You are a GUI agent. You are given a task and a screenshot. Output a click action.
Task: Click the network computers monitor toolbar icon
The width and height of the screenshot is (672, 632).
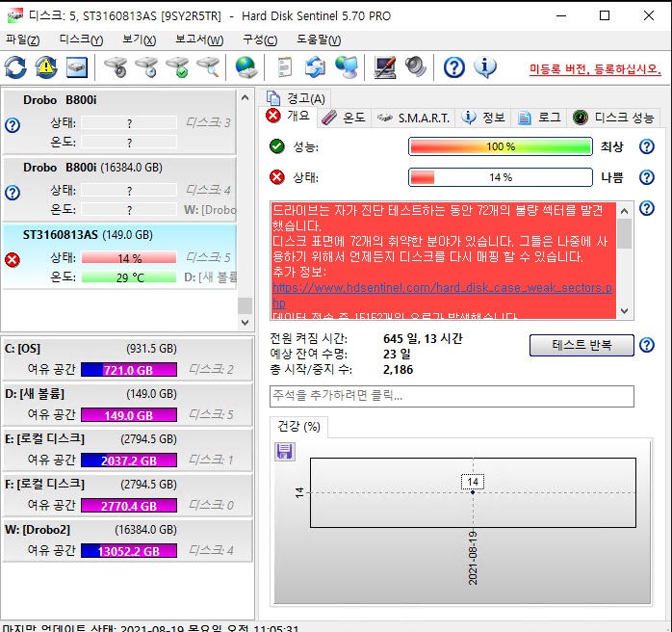coord(347,67)
